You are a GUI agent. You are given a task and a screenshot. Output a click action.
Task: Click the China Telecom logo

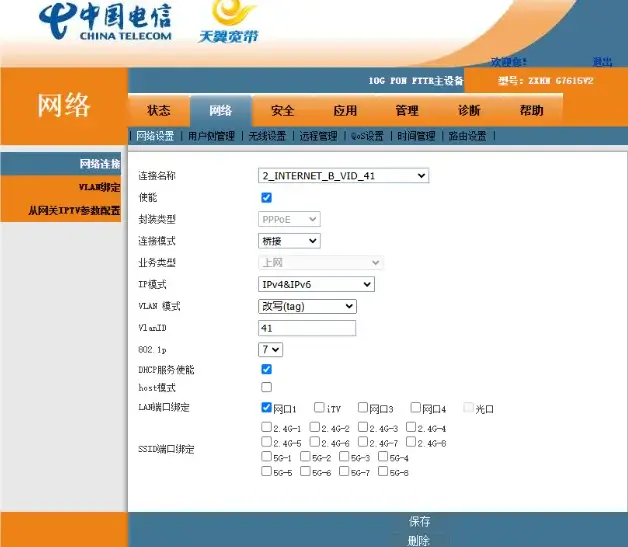105,21
